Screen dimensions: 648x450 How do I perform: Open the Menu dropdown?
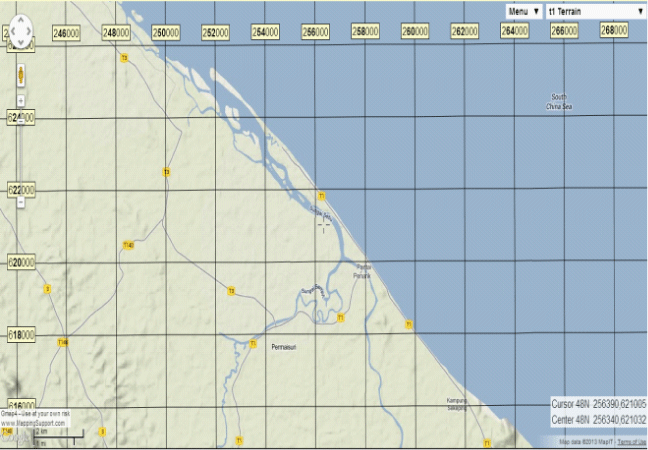point(523,11)
